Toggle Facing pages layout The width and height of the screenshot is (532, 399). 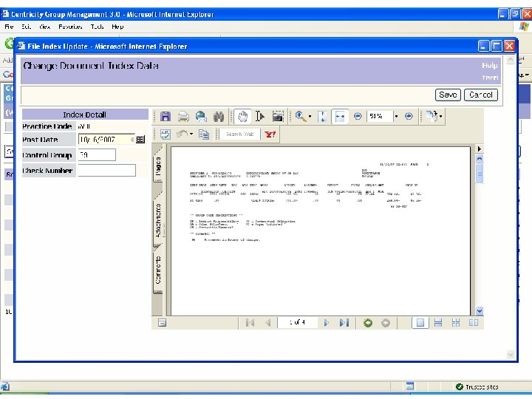coord(474,323)
